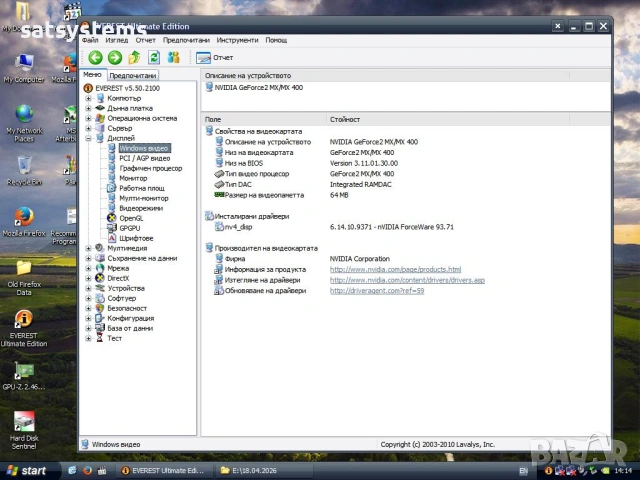The image size is (640, 480).
Task: Click the E:\18.04.2026 taskbar button
Action: pos(263,471)
